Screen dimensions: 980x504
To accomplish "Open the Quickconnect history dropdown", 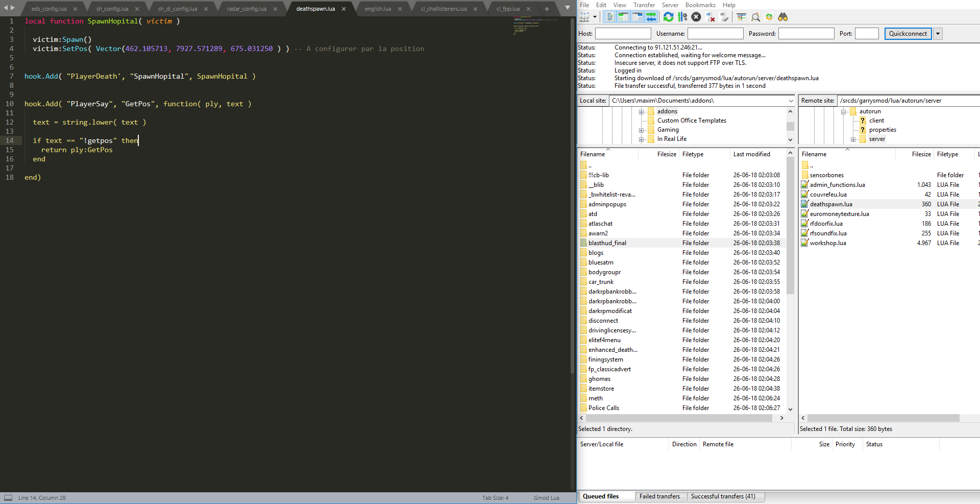I will point(938,34).
